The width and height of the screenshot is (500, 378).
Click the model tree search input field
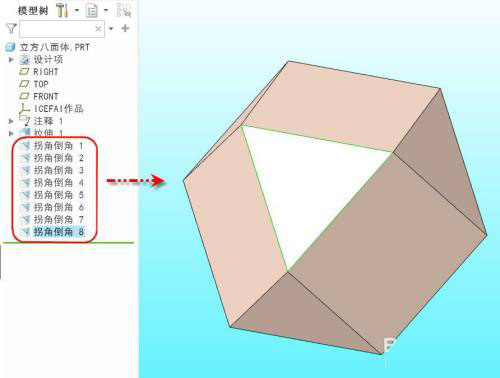pos(62,29)
